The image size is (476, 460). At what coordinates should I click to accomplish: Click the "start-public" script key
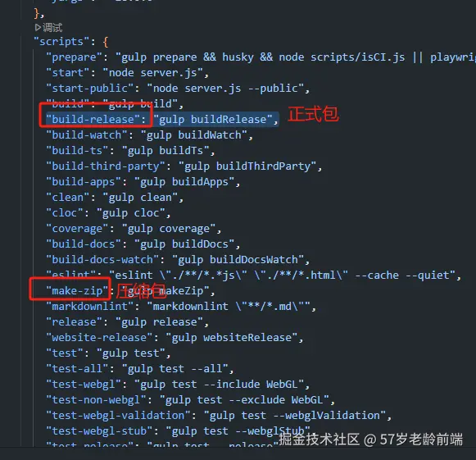(90, 88)
